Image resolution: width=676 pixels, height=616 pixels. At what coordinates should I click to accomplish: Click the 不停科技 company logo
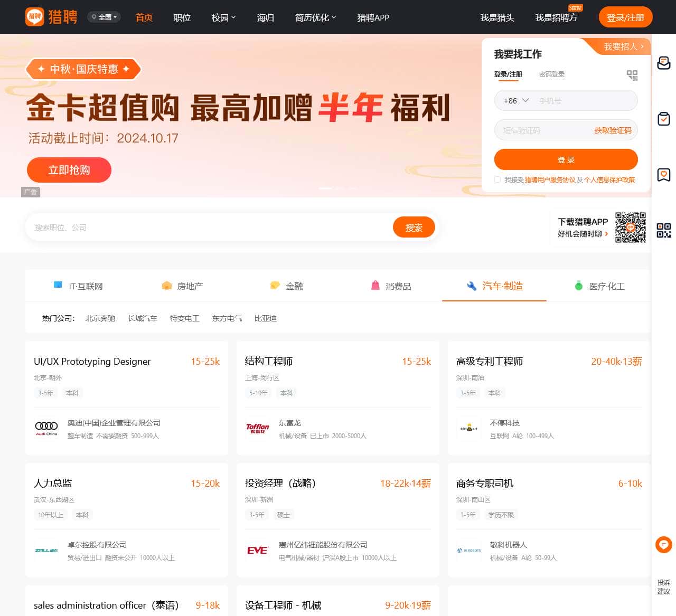point(469,428)
